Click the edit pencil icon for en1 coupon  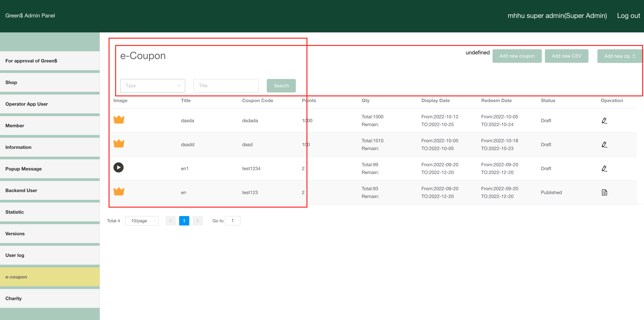604,169
